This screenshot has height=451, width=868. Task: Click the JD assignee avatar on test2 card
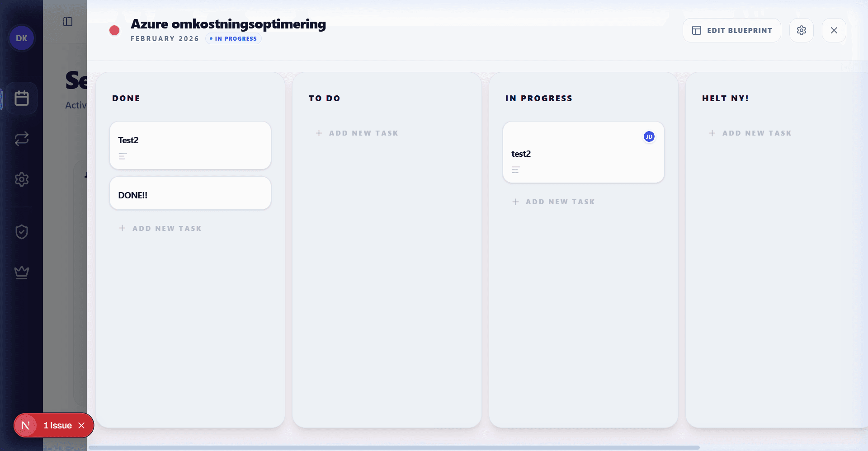click(x=649, y=136)
